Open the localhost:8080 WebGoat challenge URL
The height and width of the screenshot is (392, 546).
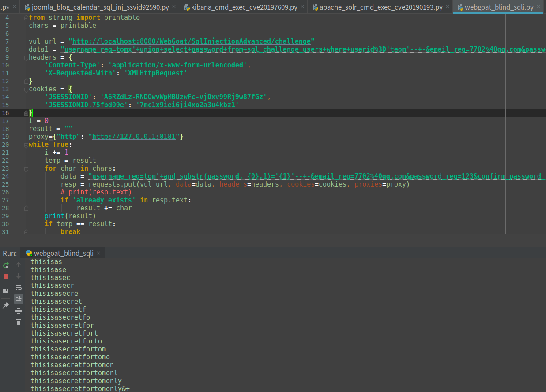click(x=191, y=41)
